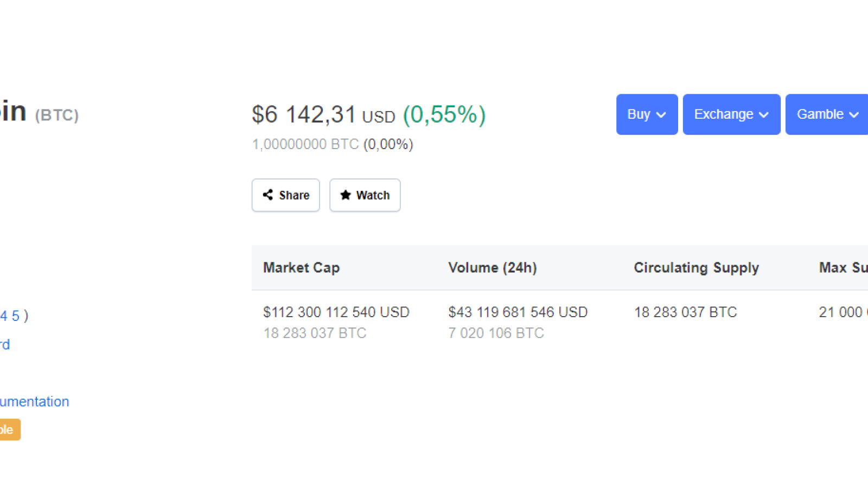Click the circulating supply 18 283 037 BTC value
This screenshot has width=868, height=488.
[x=686, y=312]
